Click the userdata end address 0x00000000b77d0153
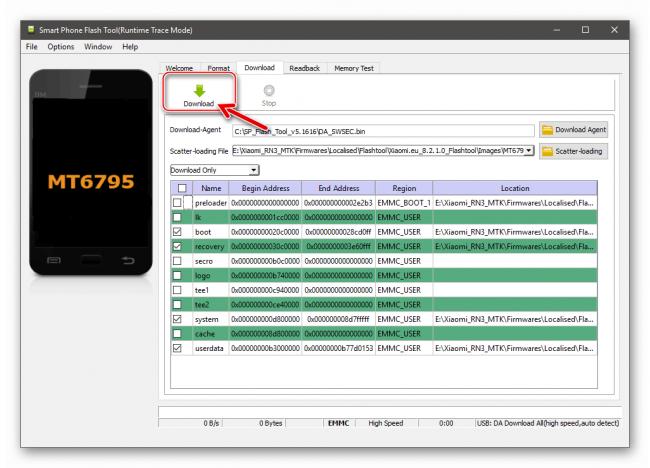Image resolution: width=650 pixels, height=468 pixels. [x=339, y=348]
